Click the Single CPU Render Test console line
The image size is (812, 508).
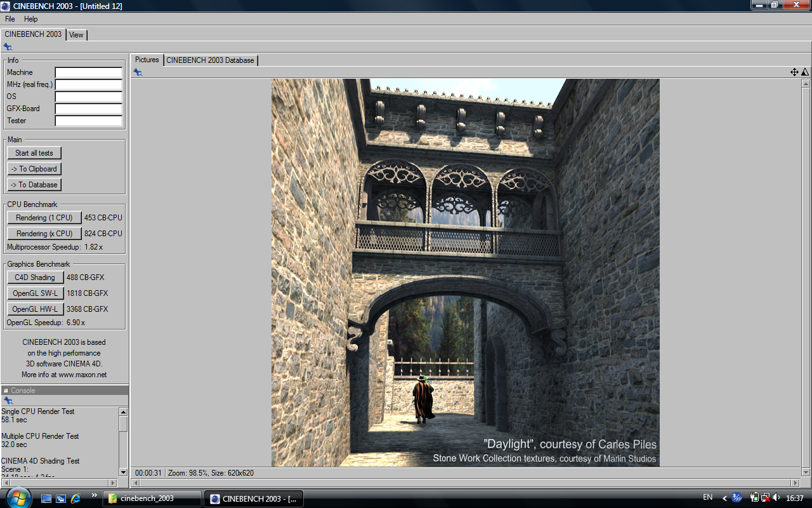[x=38, y=411]
